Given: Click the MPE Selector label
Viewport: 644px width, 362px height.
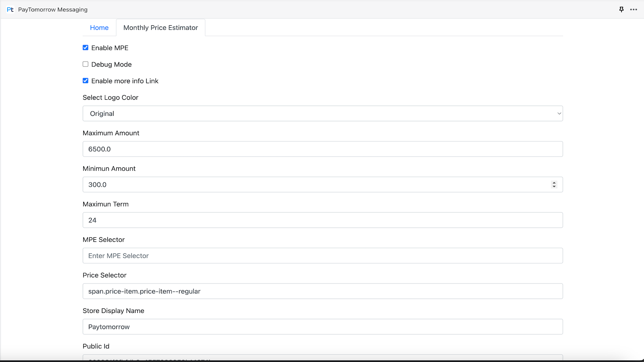Looking at the screenshot, I should tap(104, 240).
